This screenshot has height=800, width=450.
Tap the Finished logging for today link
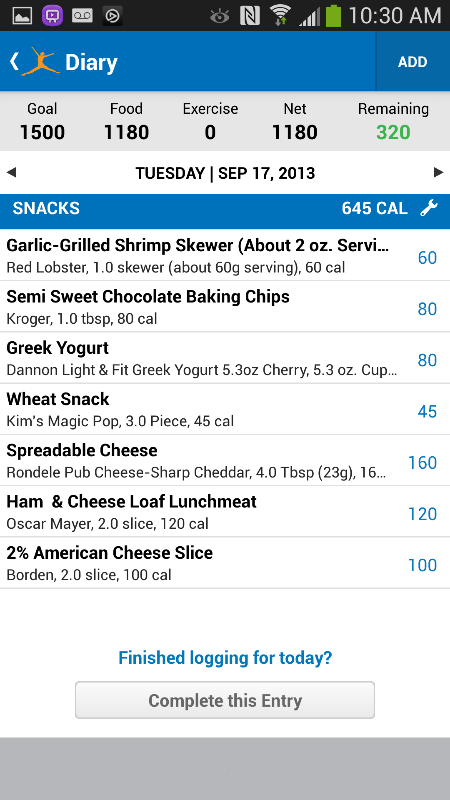coord(225,658)
